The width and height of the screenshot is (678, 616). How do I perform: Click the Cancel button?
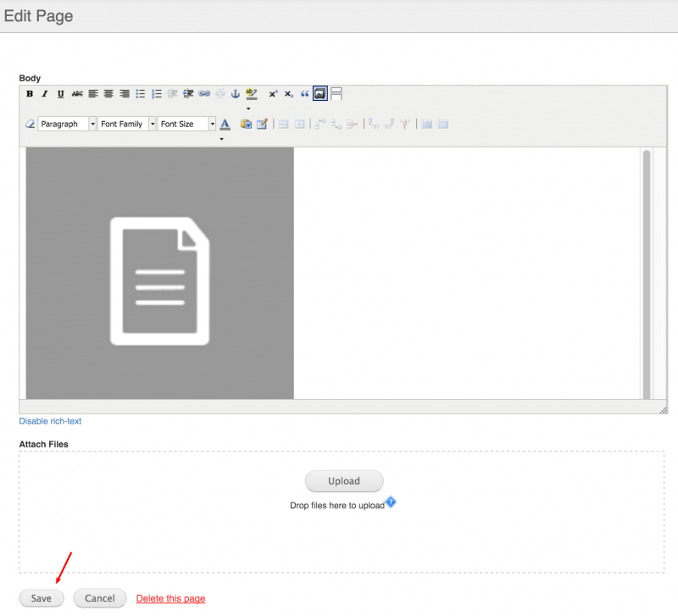click(x=100, y=598)
